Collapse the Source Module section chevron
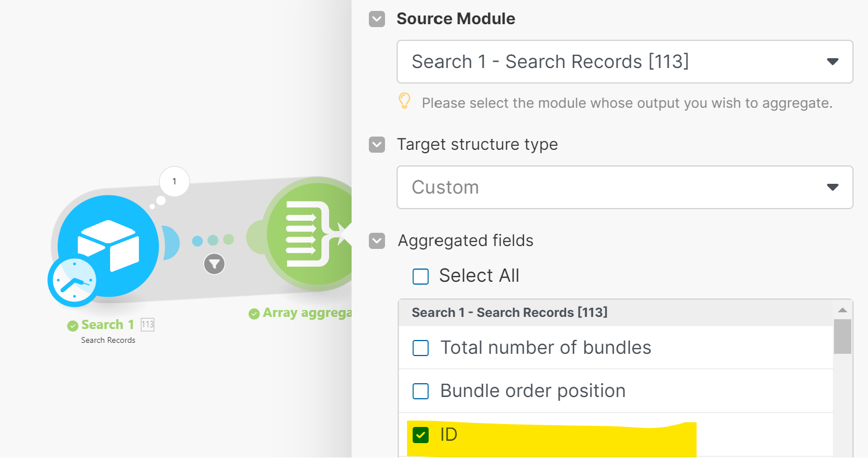 377,19
